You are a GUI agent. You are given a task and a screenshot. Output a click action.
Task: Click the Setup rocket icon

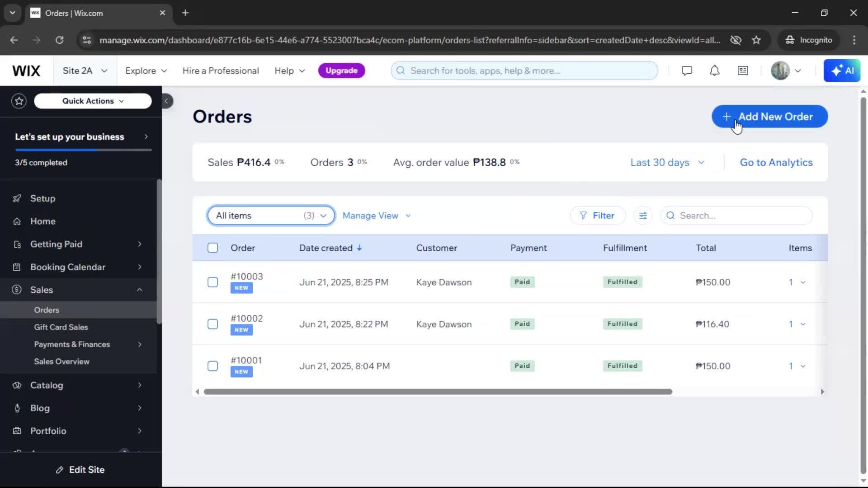[x=17, y=198]
